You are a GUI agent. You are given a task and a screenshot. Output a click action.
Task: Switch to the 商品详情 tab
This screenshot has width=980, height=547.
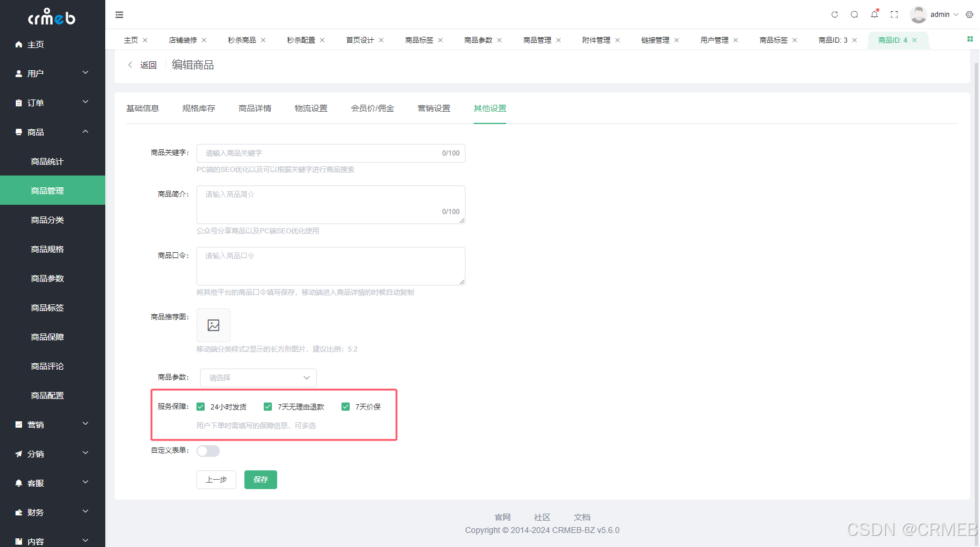coord(255,108)
